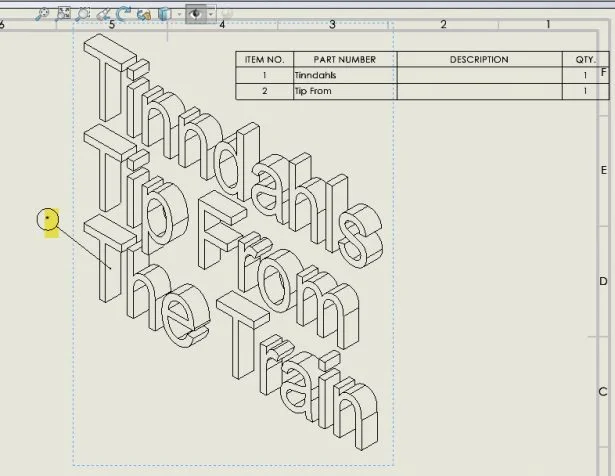
Task: Click the icon right of blue rotate arrow
Action: (x=144, y=14)
